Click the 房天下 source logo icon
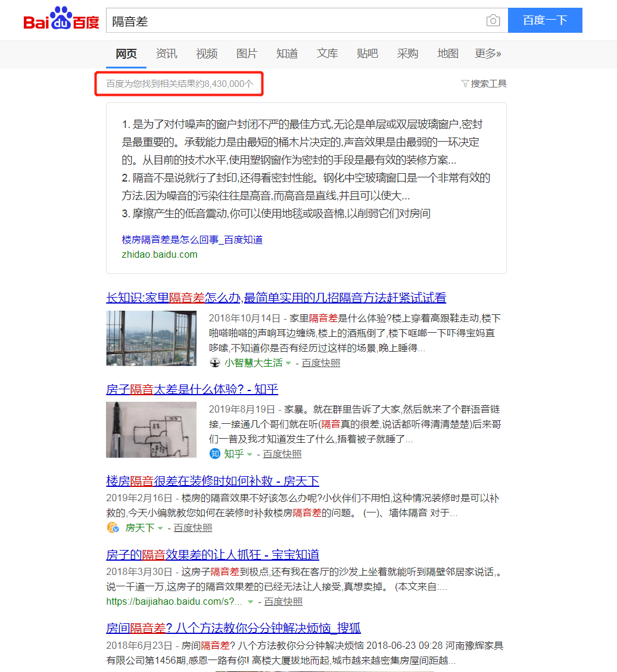617x672 pixels. (x=113, y=528)
